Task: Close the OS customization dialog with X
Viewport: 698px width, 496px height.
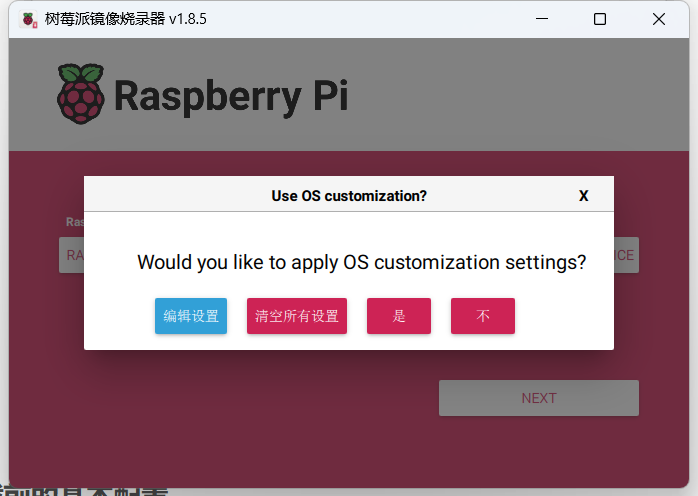Action: (x=584, y=196)
